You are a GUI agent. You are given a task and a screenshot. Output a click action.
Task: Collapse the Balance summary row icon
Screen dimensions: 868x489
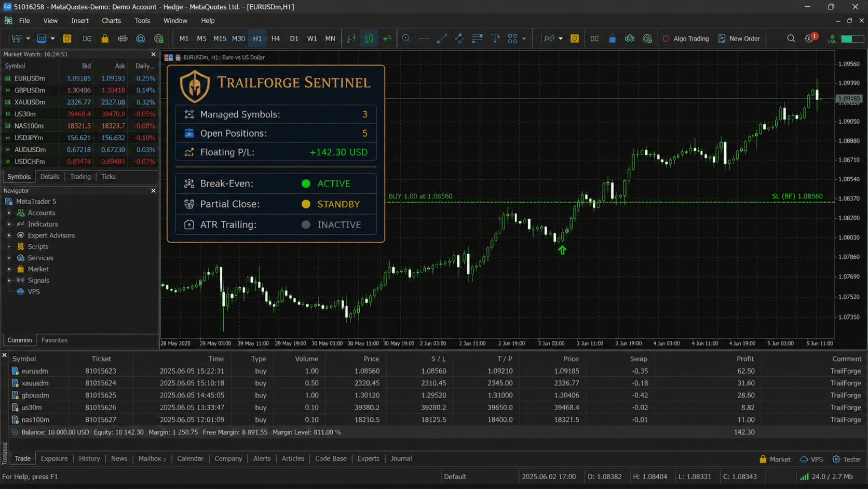[15, 432]
